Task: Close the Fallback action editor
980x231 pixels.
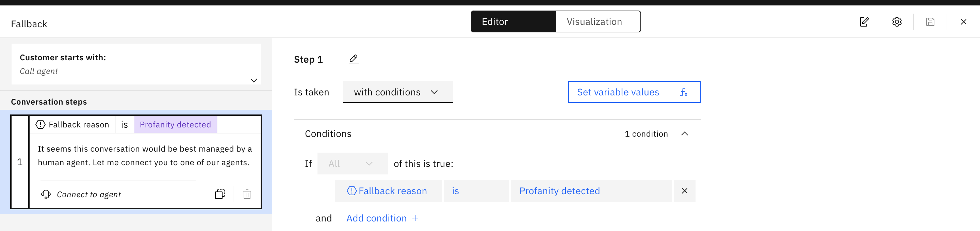Action: point(963,22)
